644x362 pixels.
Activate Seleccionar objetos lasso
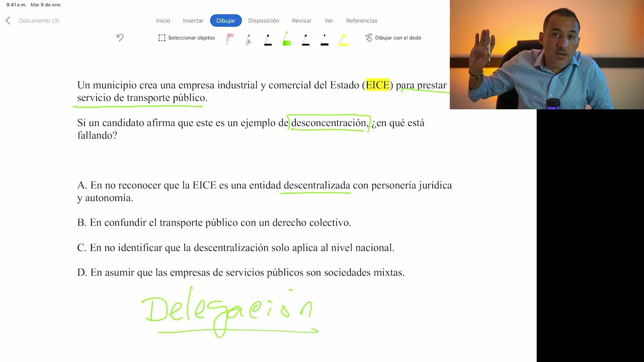coord(186,38)
